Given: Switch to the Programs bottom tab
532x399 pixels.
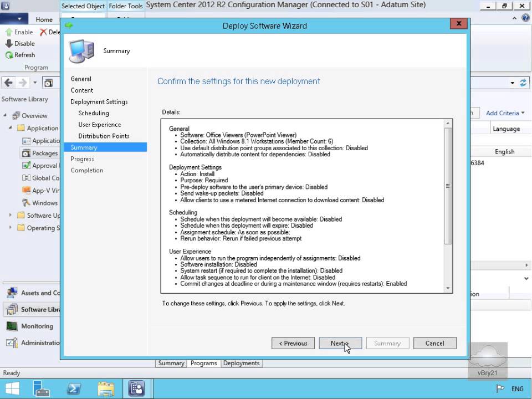Looking at the screenshot, I should (203, 363).
